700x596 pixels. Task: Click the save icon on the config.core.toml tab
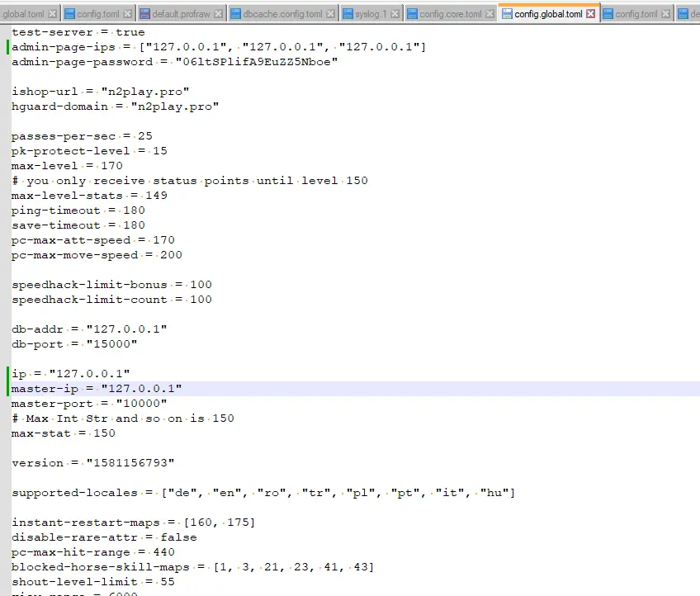(413, 12)
